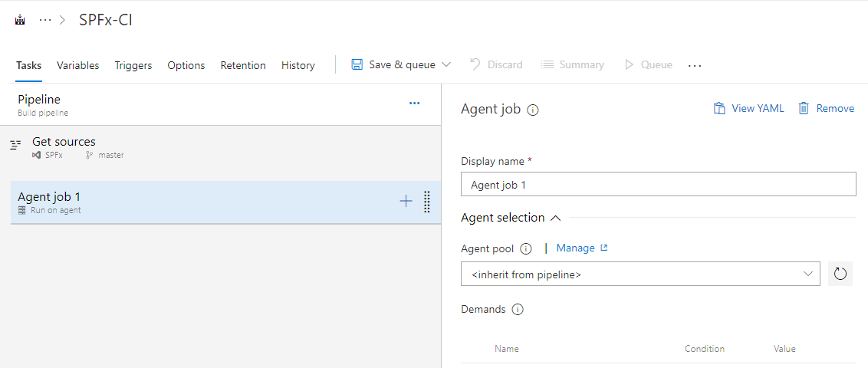Collapse the Agent selection section
The width and height of the screenshot is (868, 368).
[x=556, y=218]
